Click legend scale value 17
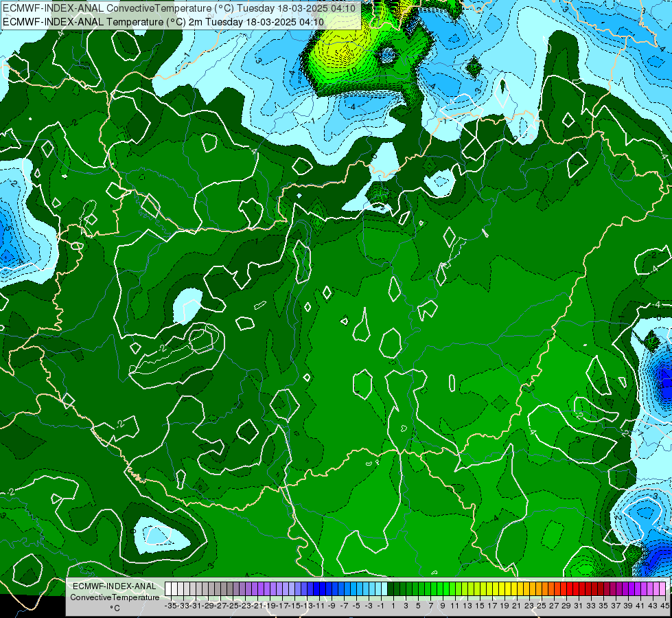Image resolution: width=672 pixels, height=618 pixels. pos(492,606)
